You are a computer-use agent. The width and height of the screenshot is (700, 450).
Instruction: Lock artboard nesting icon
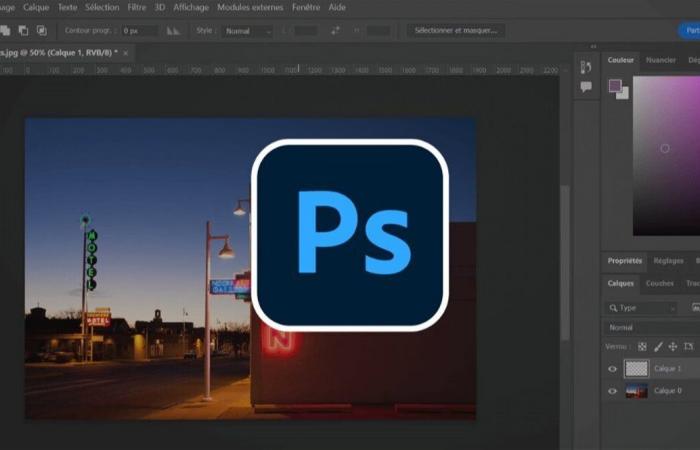click(x=688, y=346)
